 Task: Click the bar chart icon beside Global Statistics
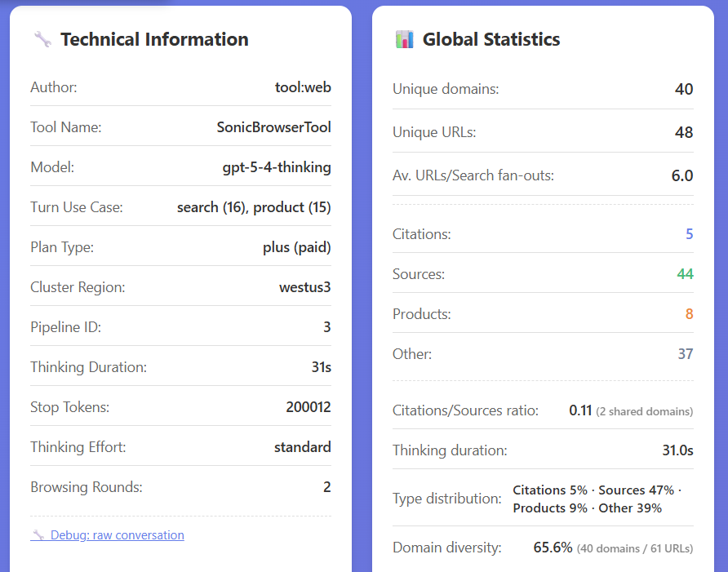coord(404,39)
